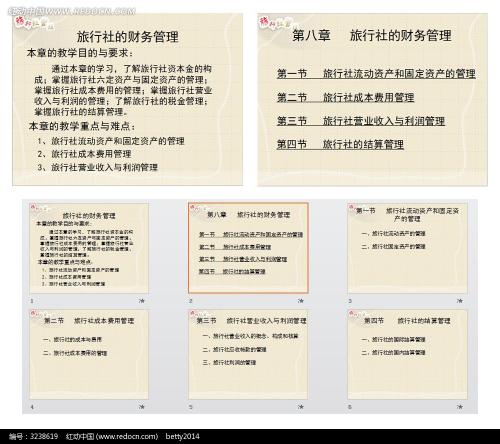Open link 第二节 旅行社成本费用管理 in large slide

tap(346, 97)
